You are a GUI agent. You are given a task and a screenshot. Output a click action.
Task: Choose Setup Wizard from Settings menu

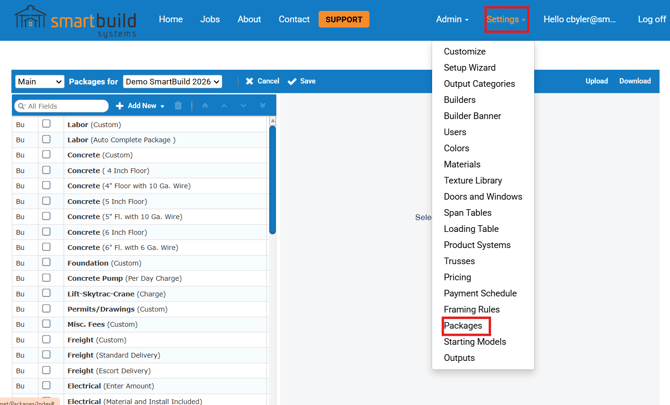click(x=470, y=68)
